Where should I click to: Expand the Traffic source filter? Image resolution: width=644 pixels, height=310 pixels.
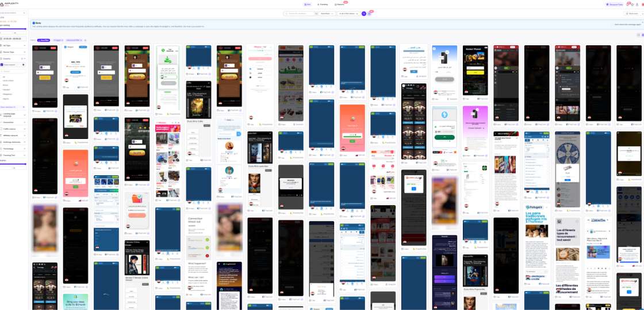point(14,129)
